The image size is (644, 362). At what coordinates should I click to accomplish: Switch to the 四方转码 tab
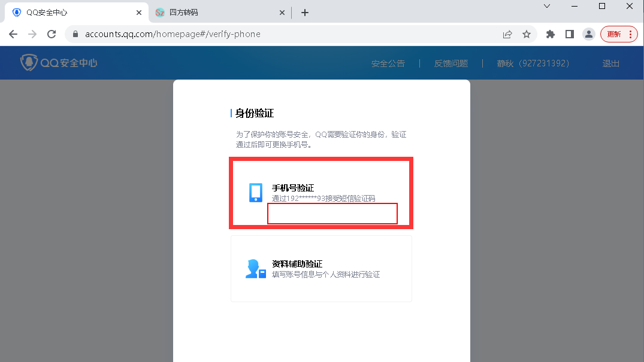pos(210,13)
